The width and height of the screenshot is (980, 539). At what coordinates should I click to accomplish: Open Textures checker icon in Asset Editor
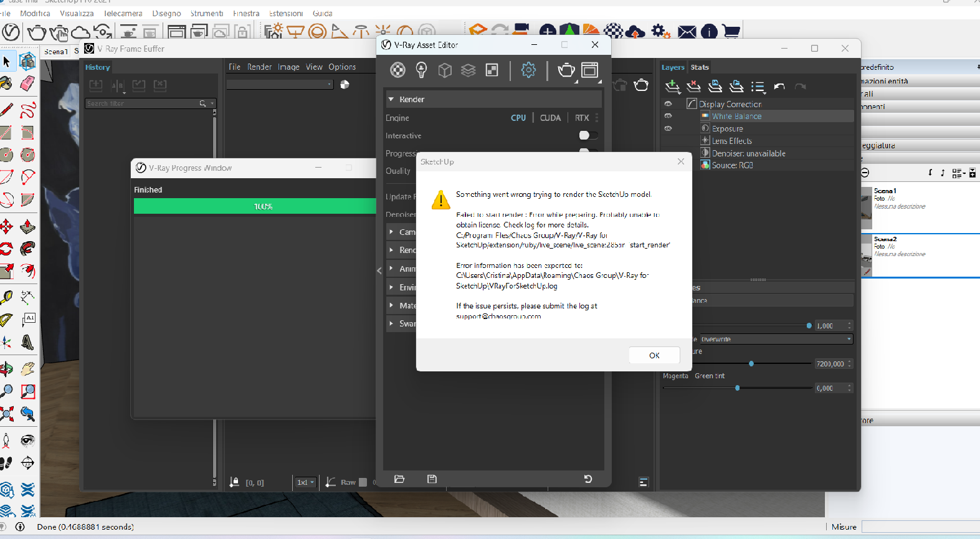pyautogui.click(x=492, y=70)
